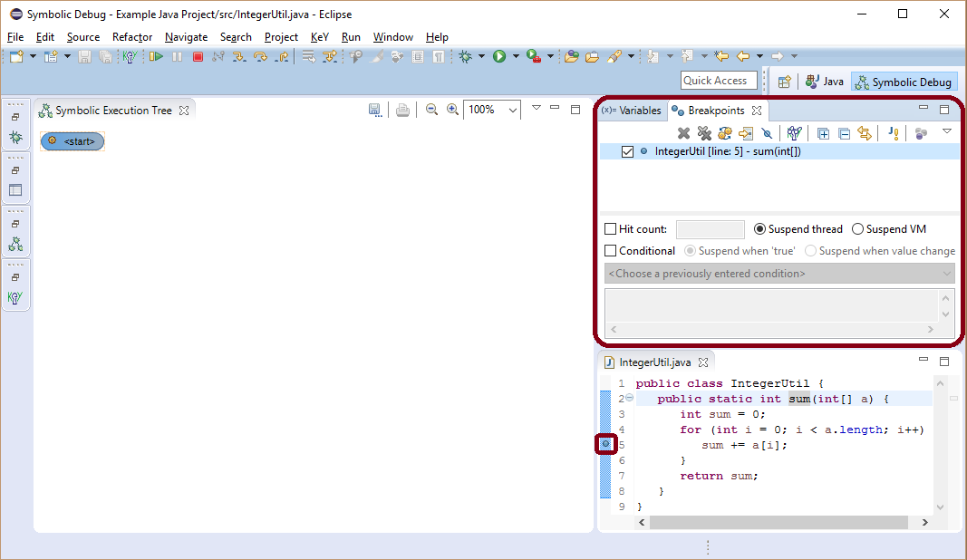Screen dimensions: 967x560
Task: Collapse the sum method fold marker on line 2
Action: 630,398
